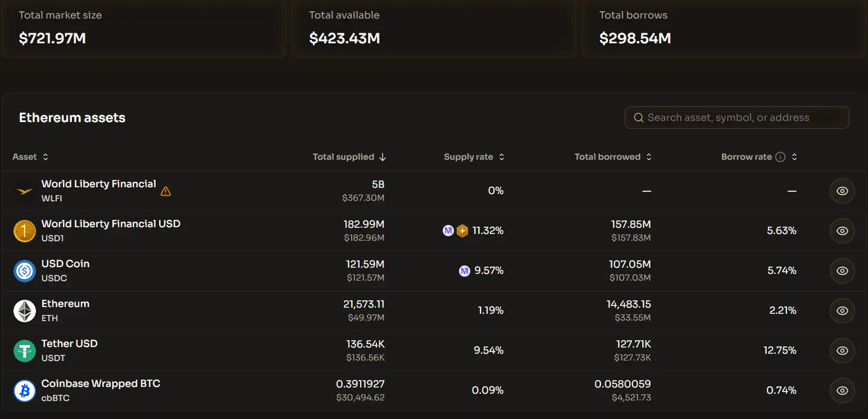Click the 14,483.15 total borrowed amount

click(629, 304)
